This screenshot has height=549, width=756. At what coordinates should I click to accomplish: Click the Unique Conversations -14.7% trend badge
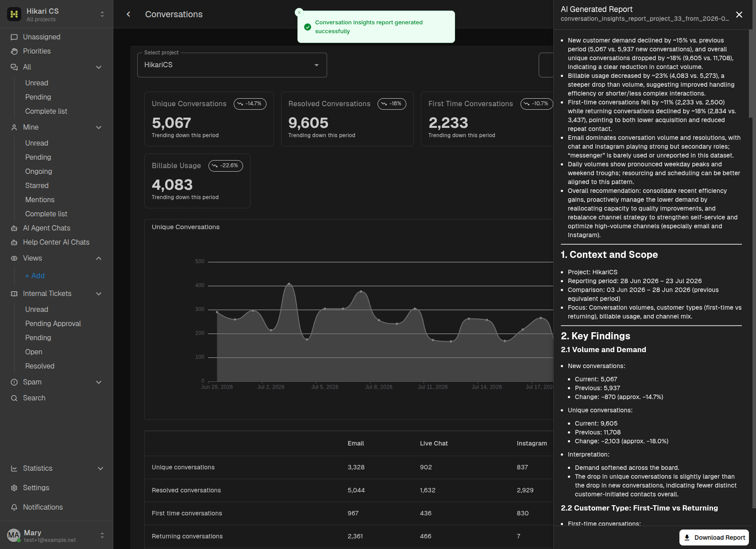pyautogui.click(x=250, y=104)
